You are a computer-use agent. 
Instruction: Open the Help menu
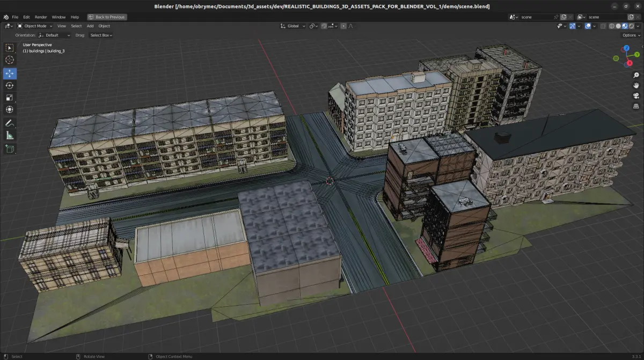75,17
